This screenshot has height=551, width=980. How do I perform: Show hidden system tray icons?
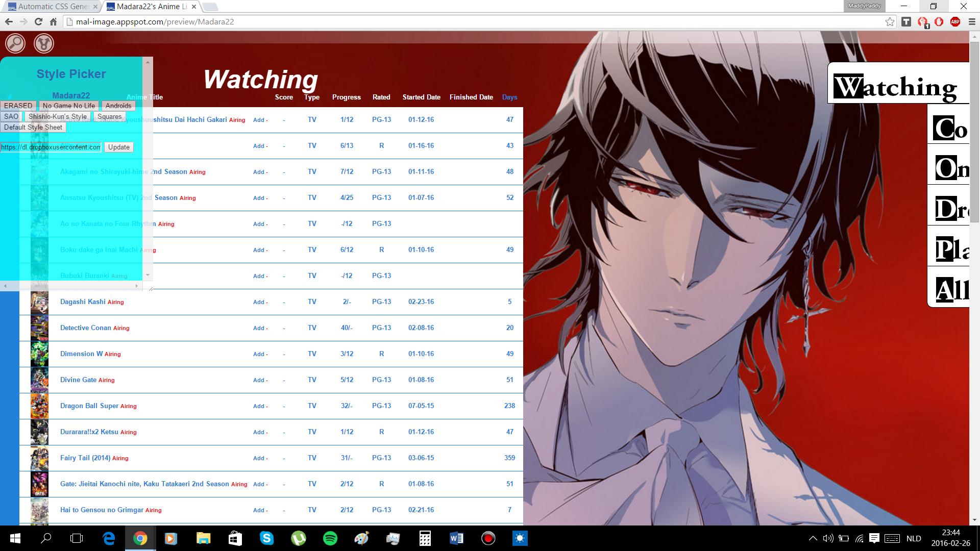tap(813, 538)
